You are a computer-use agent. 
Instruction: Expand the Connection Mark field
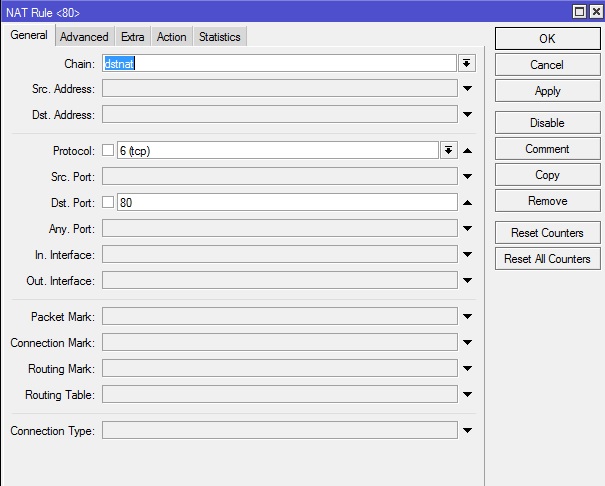(467, 343)
